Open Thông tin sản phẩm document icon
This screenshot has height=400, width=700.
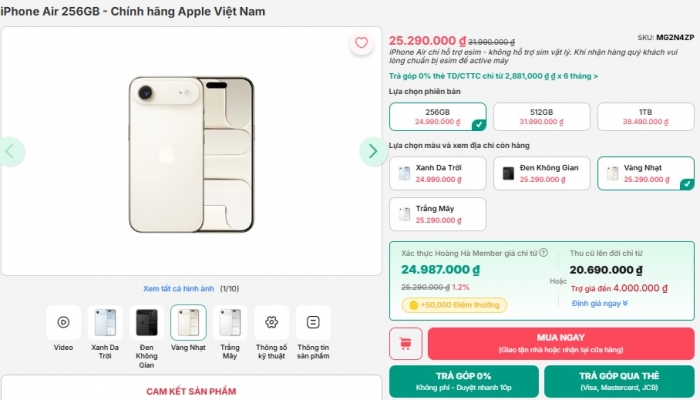coord(313,322)
